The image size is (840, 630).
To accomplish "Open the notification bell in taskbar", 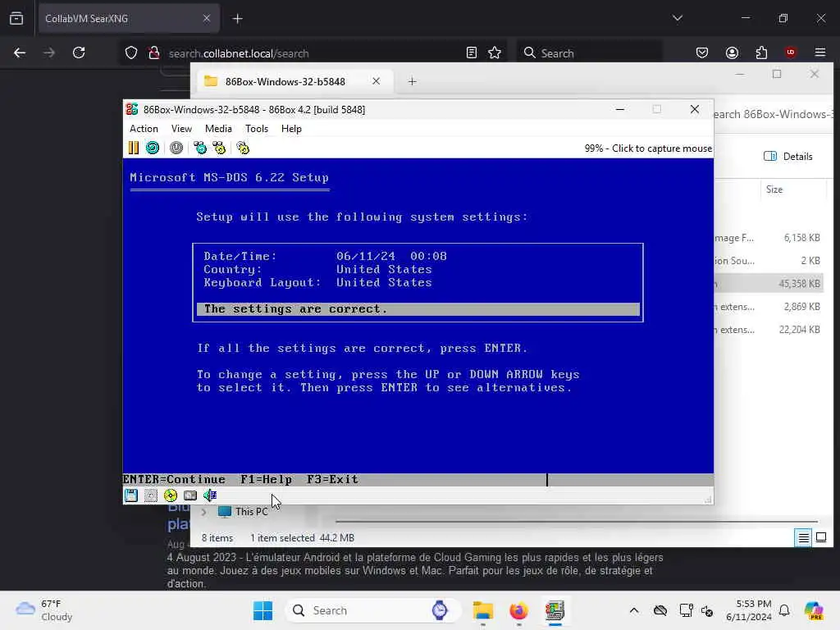I will [x=784, y=610].
